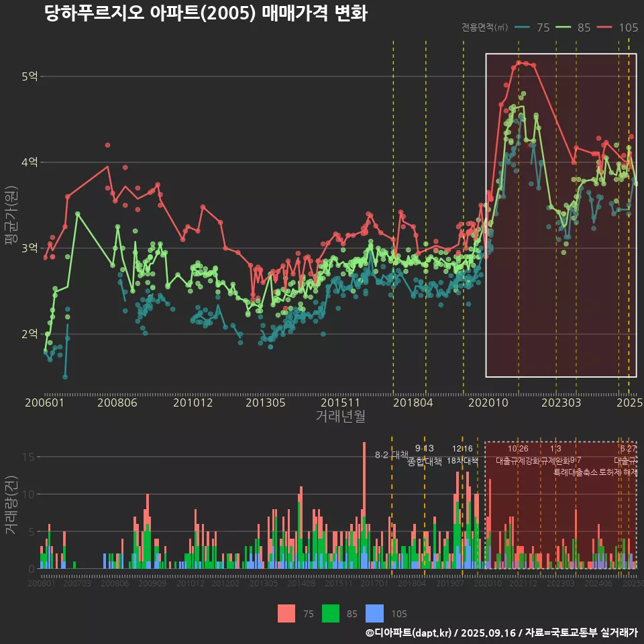Select the 12·16 18차대책 policy annotation
Viewport: 644px width, 644px height.
coord(462,455)
